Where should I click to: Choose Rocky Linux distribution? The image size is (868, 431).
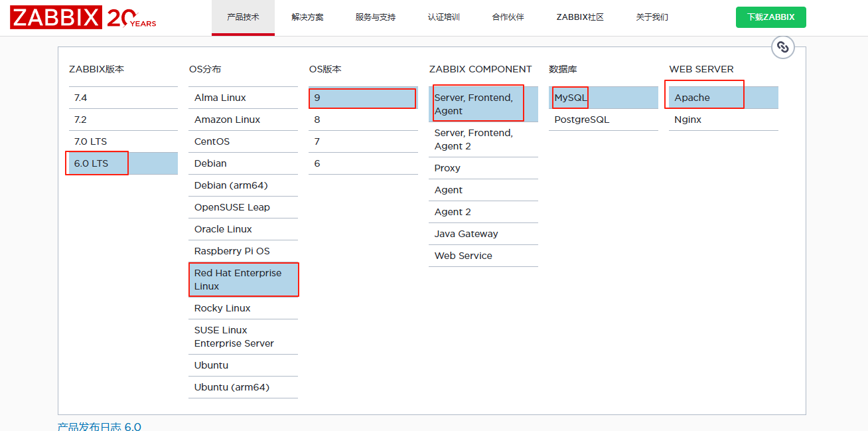coord(244,308)
